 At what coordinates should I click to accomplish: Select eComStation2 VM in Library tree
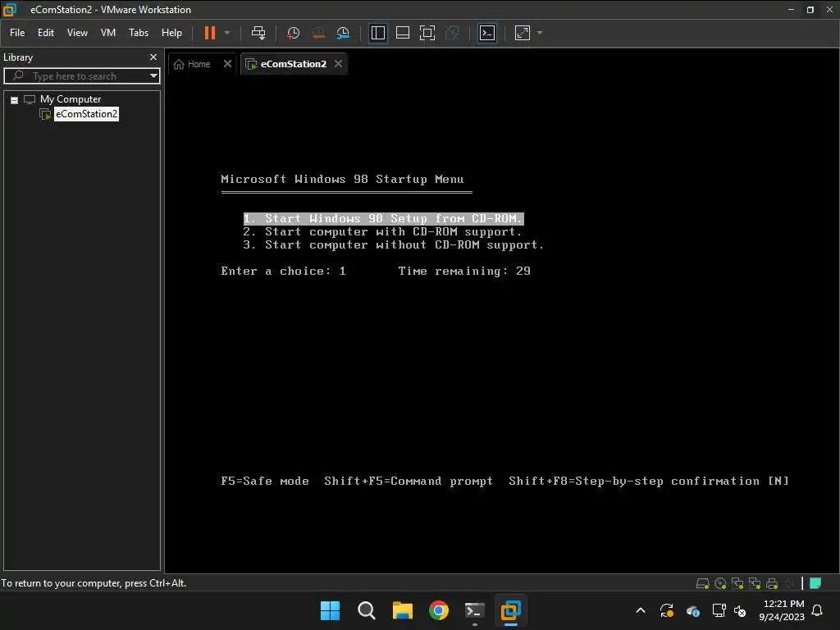[85, 113]
